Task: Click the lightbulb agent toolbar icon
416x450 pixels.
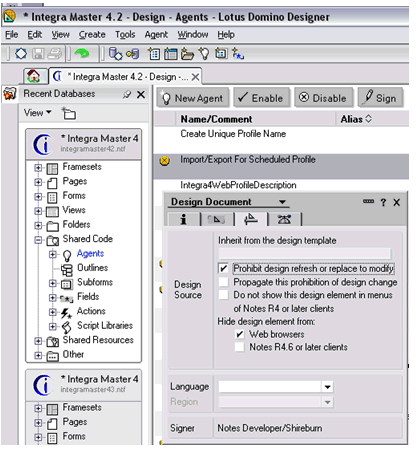Action: [204, 54]
